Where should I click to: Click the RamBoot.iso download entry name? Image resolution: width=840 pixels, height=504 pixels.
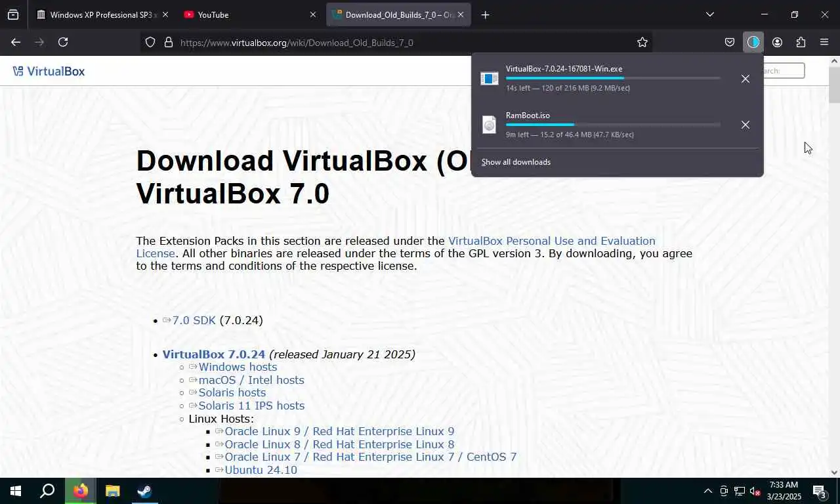(528, 115)
